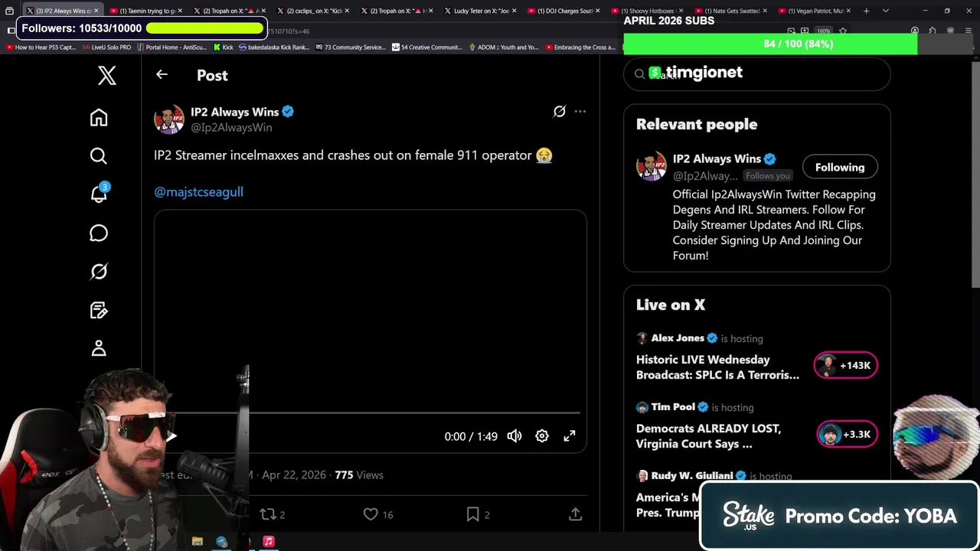Open the video settings gear
The height and width of the screenshot is (551, 980).
(x=542, y=435)
